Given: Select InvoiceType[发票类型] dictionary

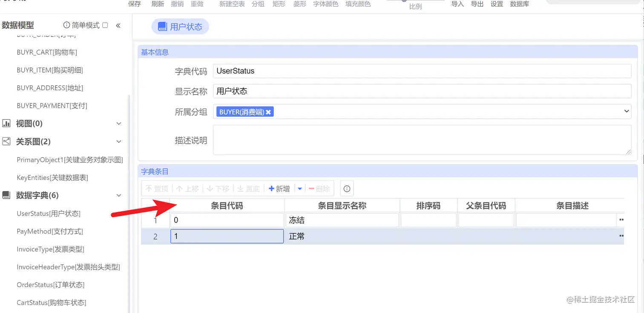Looking at the screenshot, I should point(50,249).
